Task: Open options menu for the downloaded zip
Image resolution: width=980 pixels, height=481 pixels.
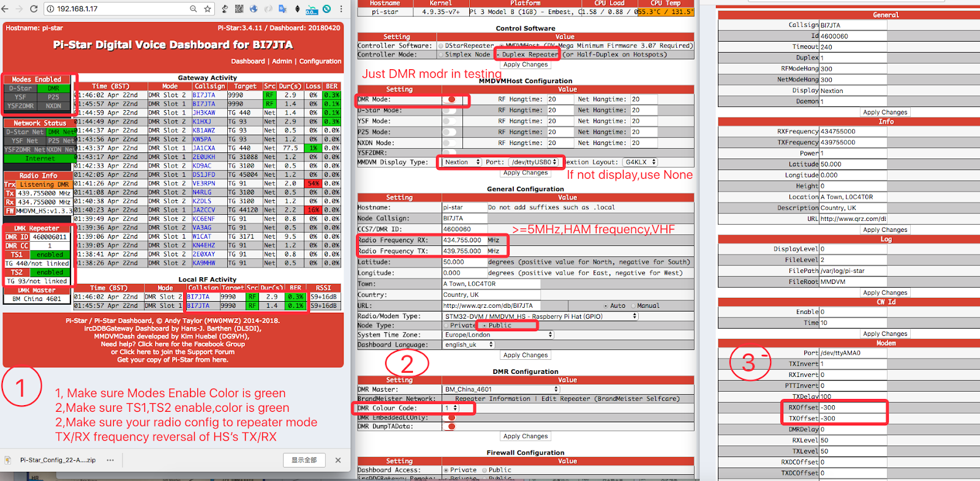Action: 110,460
